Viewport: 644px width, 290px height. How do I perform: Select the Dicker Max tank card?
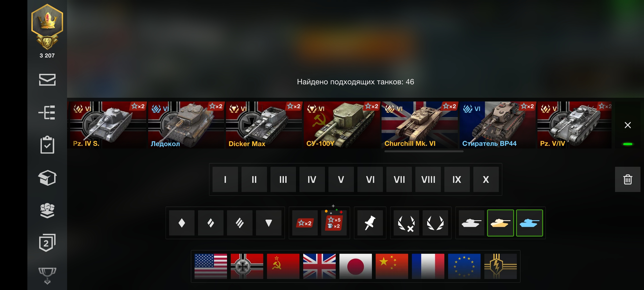tap(264, 125)
